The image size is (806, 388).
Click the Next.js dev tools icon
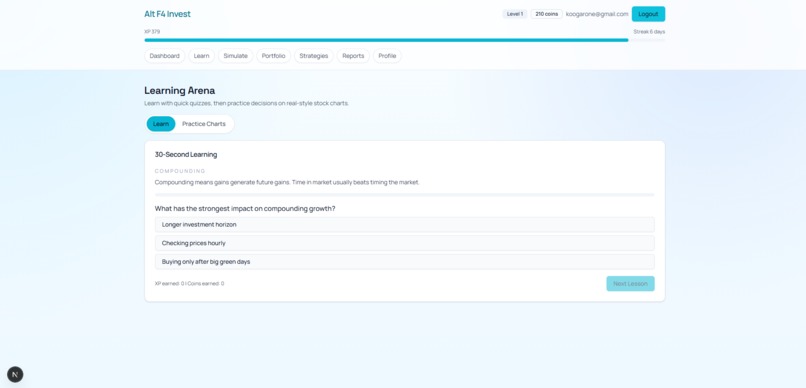coord(15,374)
